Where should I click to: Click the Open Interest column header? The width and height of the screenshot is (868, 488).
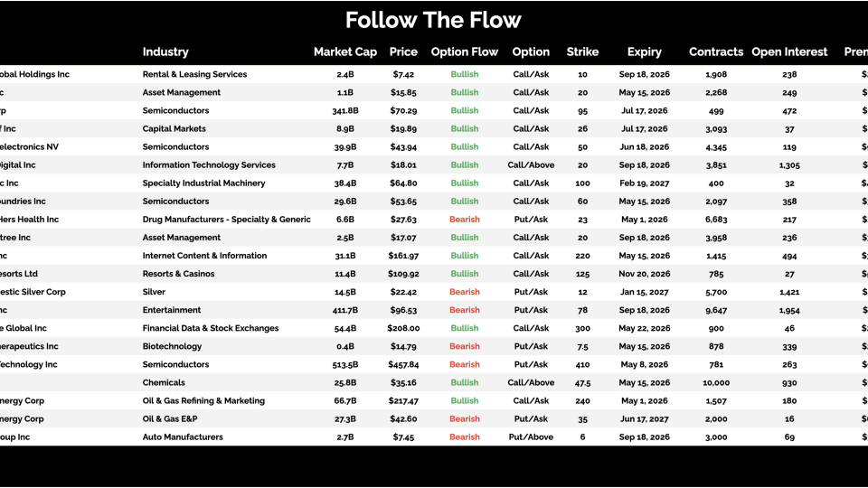coord(789,52)
